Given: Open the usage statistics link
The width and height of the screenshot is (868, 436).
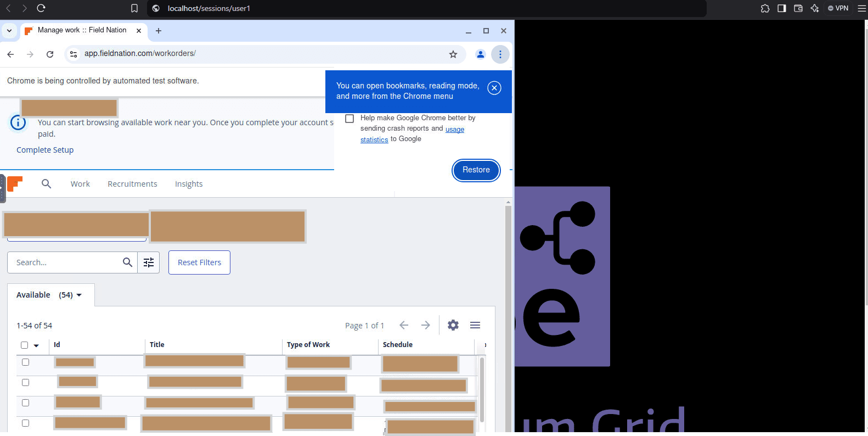Looking at the screenshot, I should [412, 135].
